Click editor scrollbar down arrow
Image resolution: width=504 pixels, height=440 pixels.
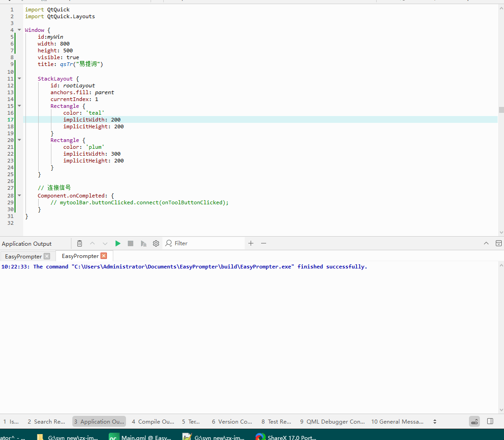pyautogui.click(x=501, y=233)
